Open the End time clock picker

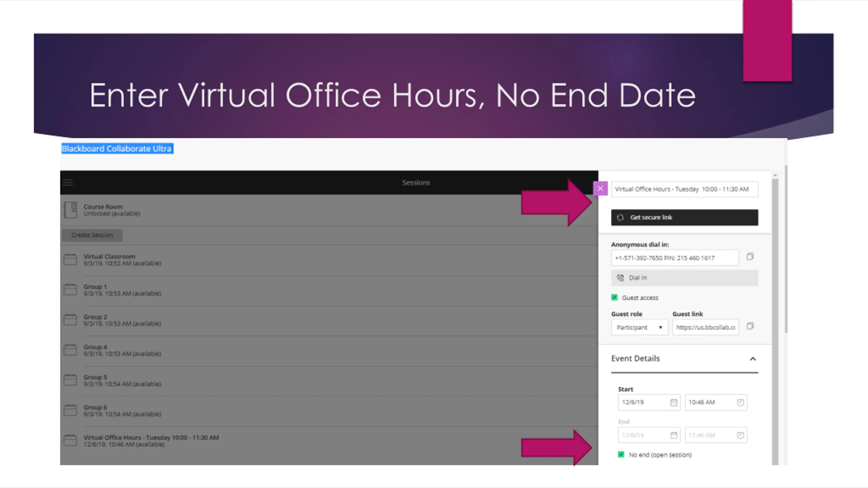(740, 435)
